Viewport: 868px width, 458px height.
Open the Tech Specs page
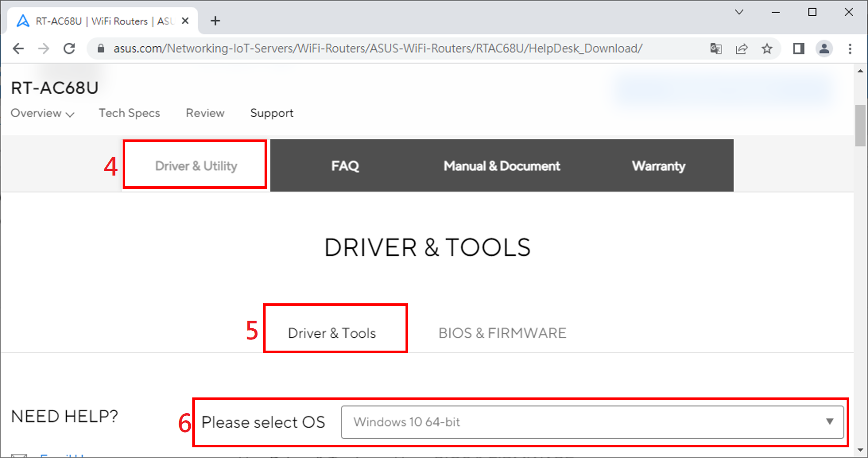129,113
